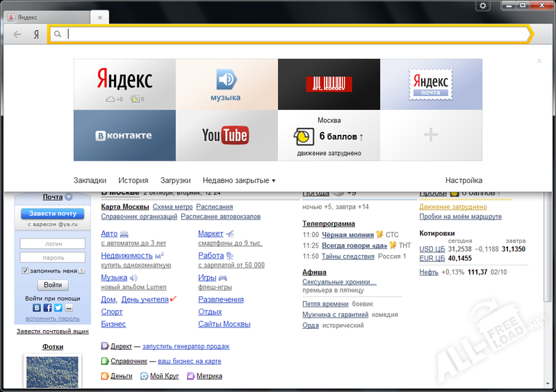Click the Директ service icon
Viewport: 556px width, 392px height.
tap(105, 346)
